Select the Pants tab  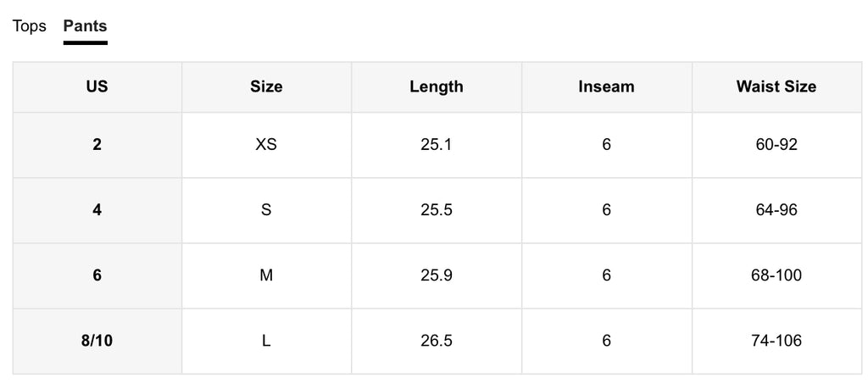[85, 26]
